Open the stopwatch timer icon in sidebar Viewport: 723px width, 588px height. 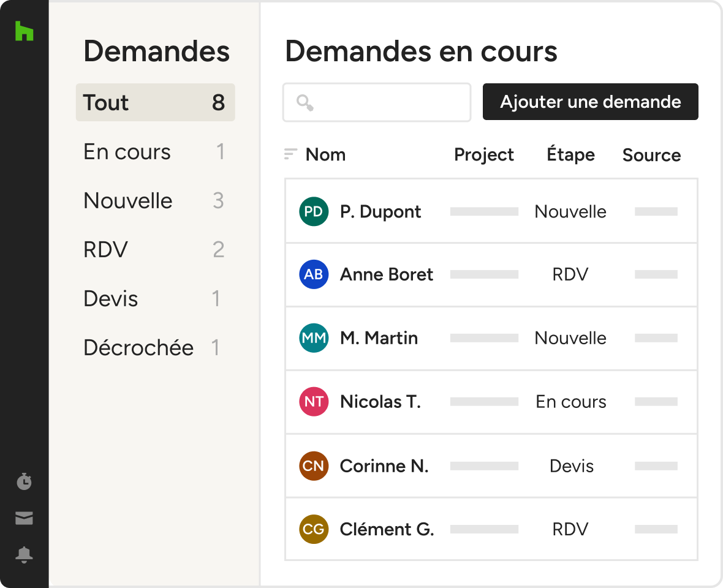point(24,481)
